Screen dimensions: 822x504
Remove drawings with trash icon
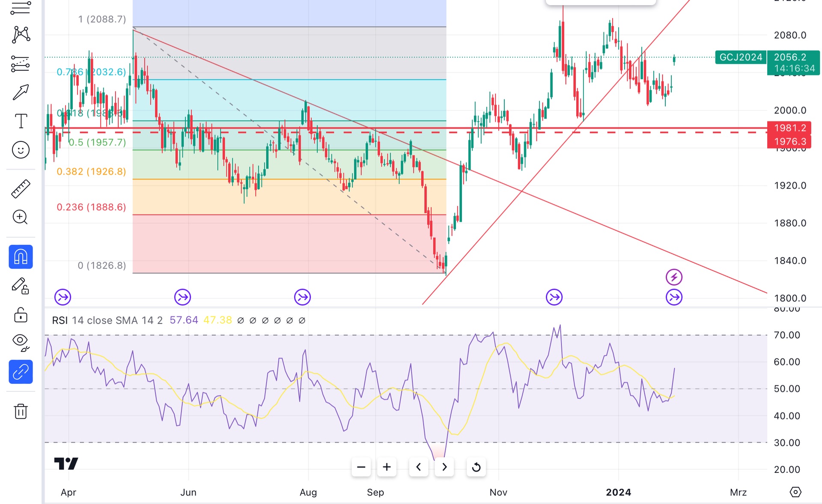pyautogui.click(x=21, y=411)
